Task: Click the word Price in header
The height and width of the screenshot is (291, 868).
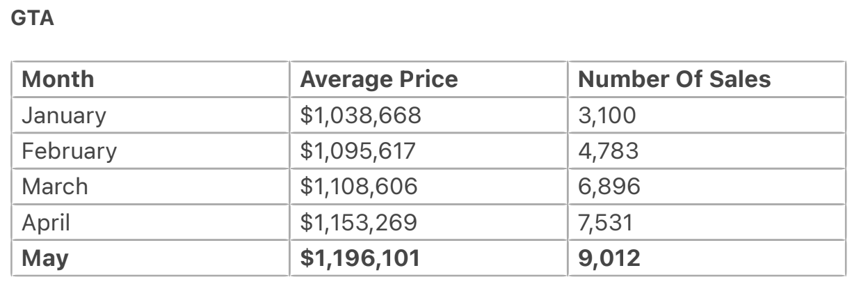Action: point(430,79)
